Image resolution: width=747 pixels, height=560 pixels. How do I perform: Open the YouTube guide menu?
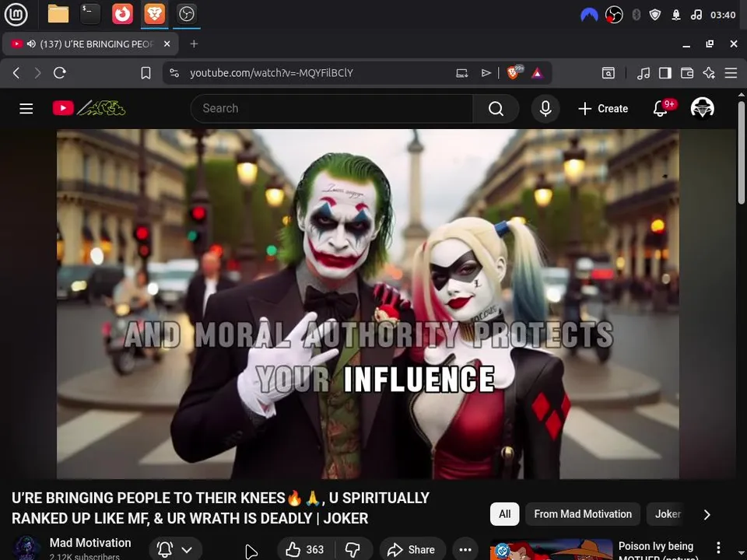(26, 109)
